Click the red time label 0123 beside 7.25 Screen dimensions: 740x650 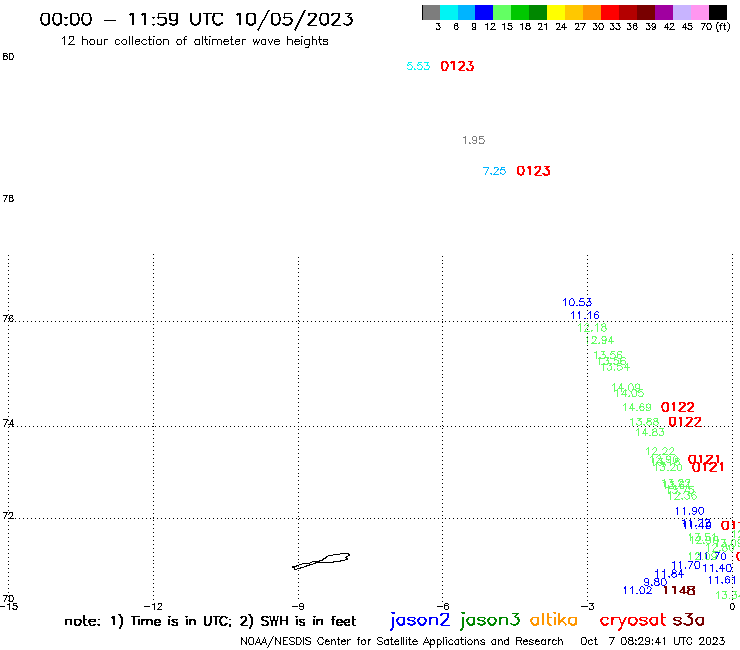(x=533, y=171)
